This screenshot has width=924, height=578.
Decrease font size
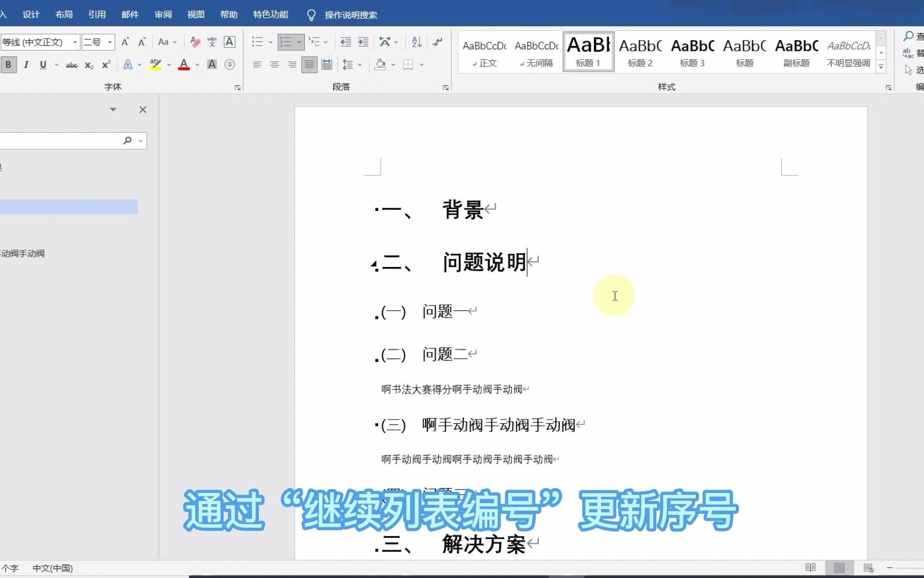click(142, 42)
